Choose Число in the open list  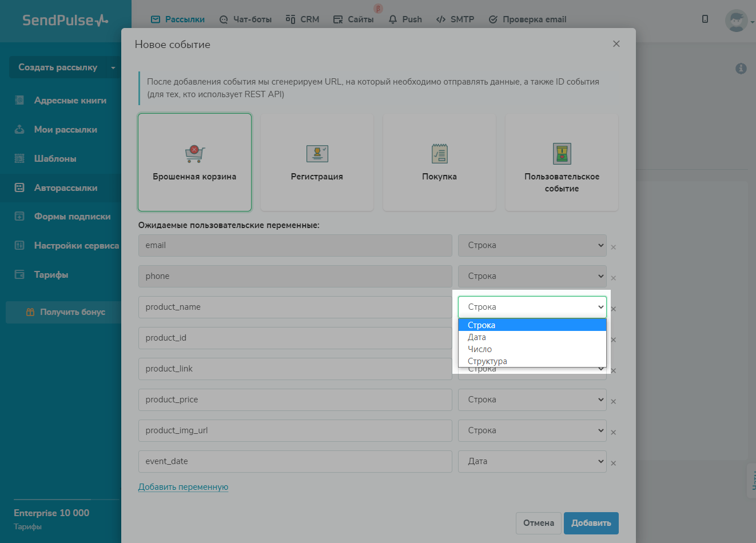click(x=532, y=349)
